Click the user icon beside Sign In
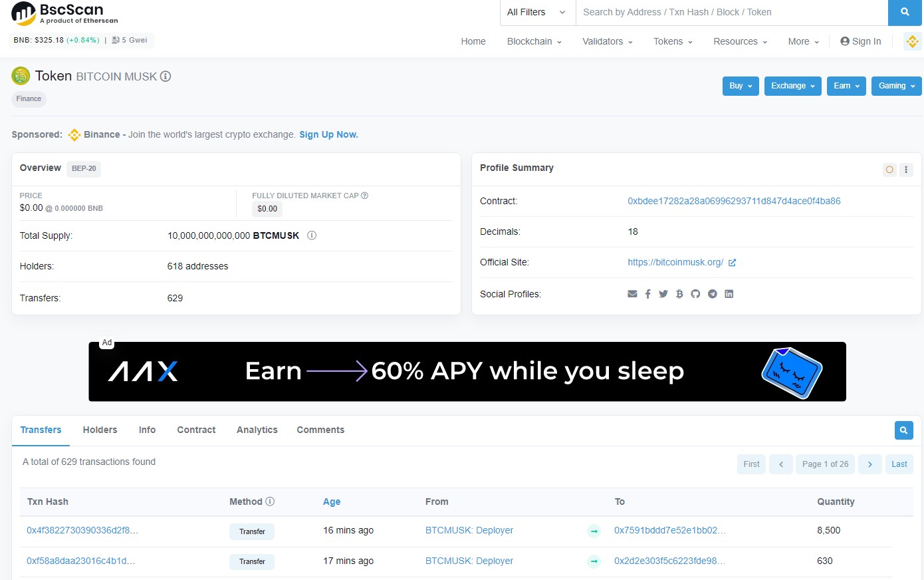 click(845, 41)
